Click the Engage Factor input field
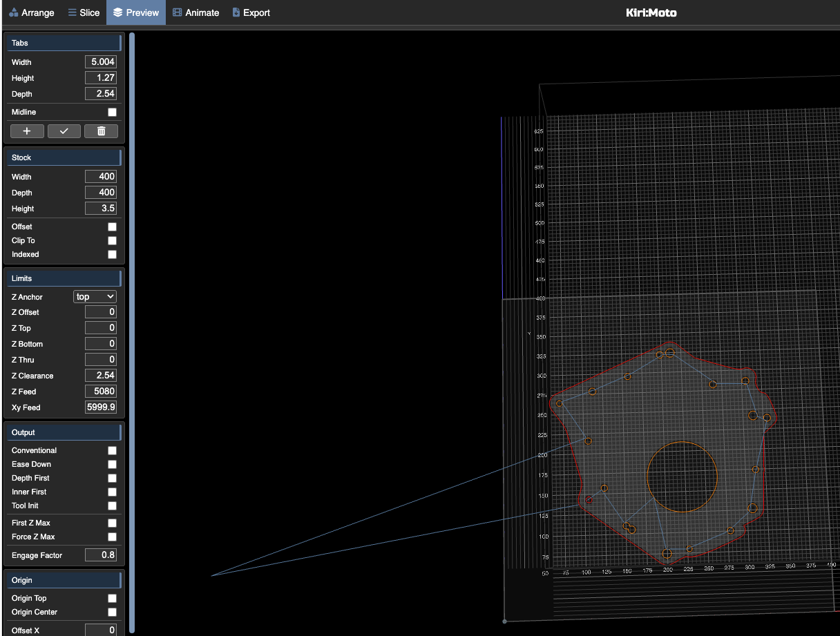Viewport: 840px width, 636px height. coord(100,555)
